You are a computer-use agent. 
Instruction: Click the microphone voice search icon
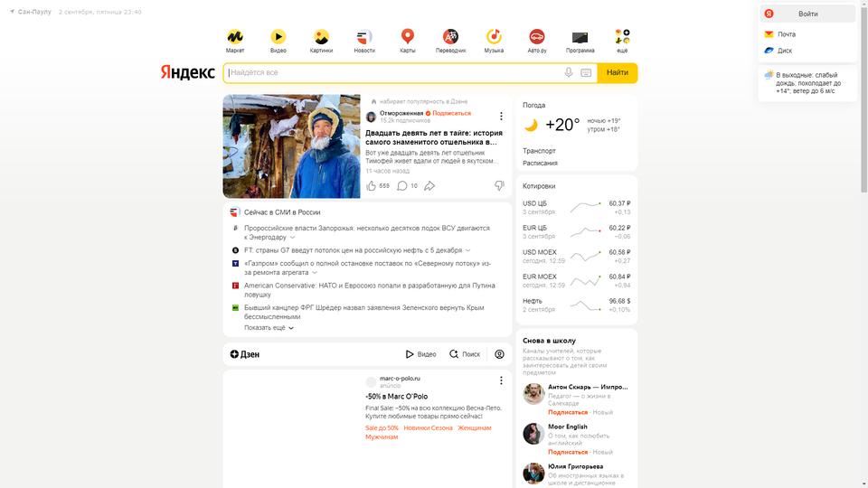(569, 72)
